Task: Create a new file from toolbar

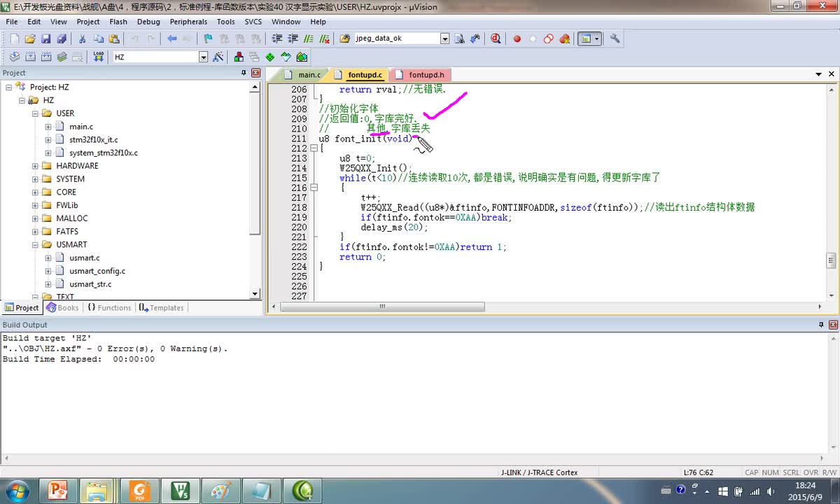Action: pos(14,39)
